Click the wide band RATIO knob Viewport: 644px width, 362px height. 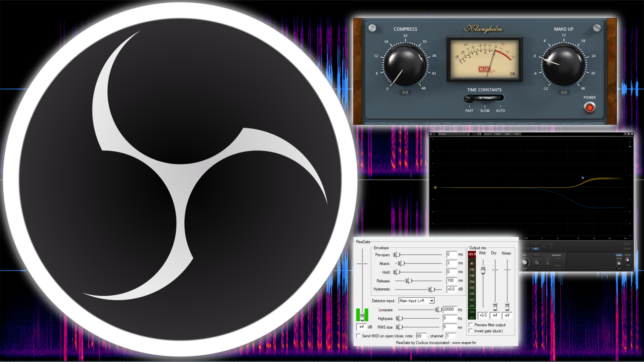(x=548, y=263)
